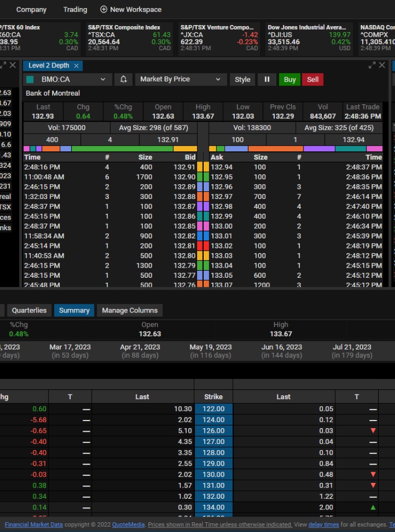Close the Level 2 Depth tab
This screenshot has height=532, width=395.
tap(76, 65)
